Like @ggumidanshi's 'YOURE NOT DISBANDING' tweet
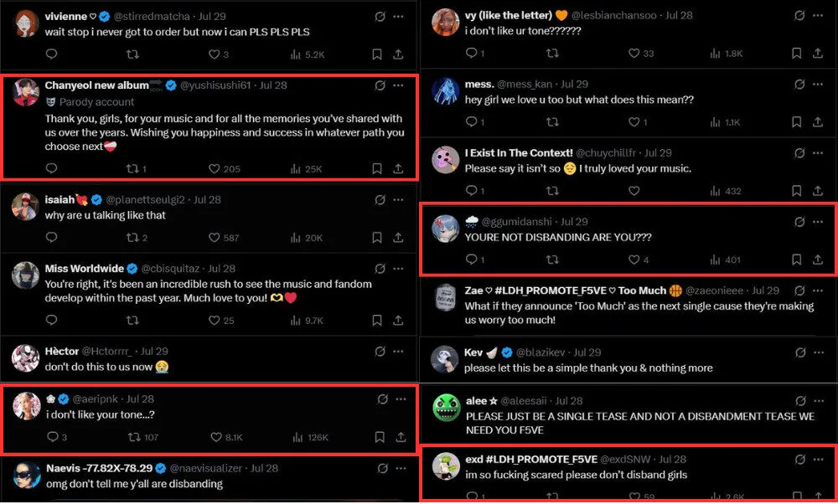 coord(634,260)
